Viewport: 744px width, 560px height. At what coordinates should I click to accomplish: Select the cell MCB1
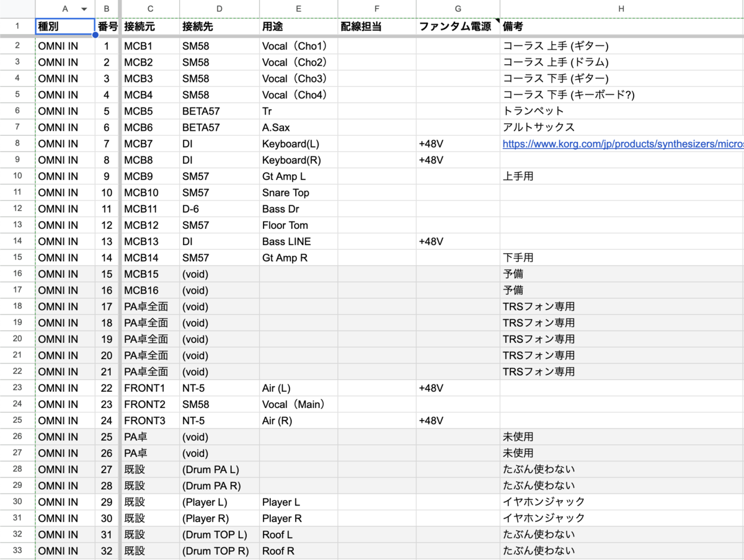click(150, 46)
